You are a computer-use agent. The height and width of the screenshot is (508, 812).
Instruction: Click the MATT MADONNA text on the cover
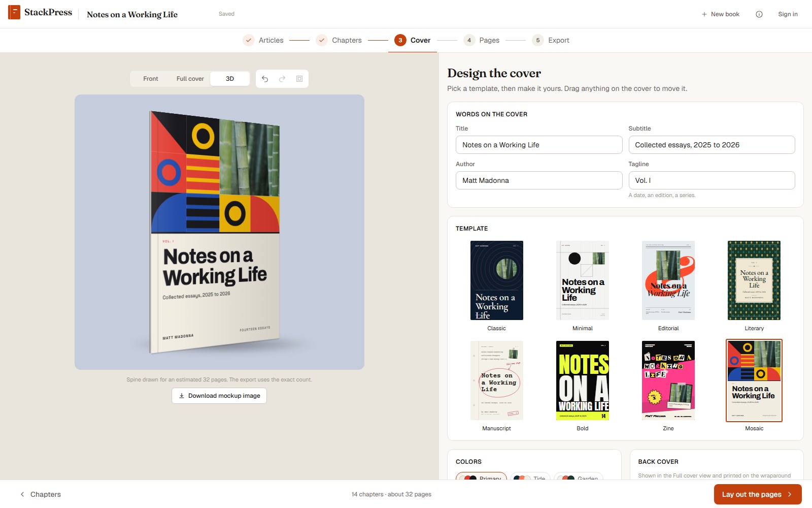pos(178,337)
